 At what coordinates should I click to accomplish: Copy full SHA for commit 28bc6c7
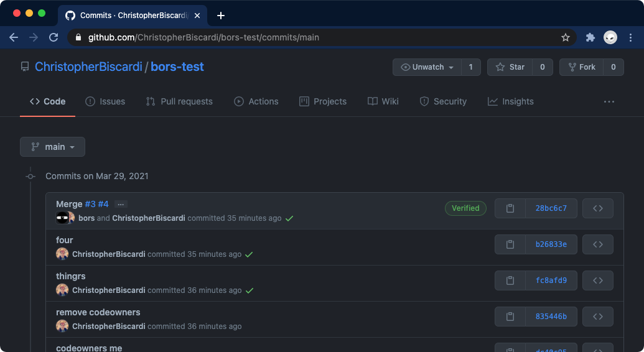point(510,208)
